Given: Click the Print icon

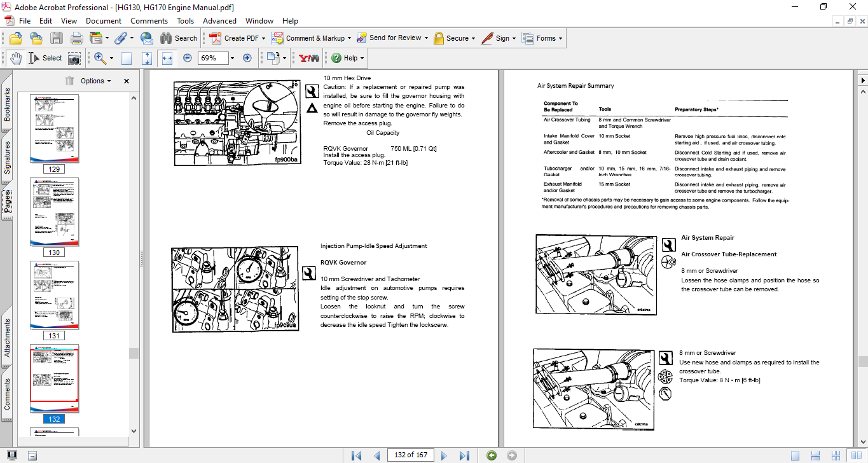Looking at the screenshot, I should point(76,38).
